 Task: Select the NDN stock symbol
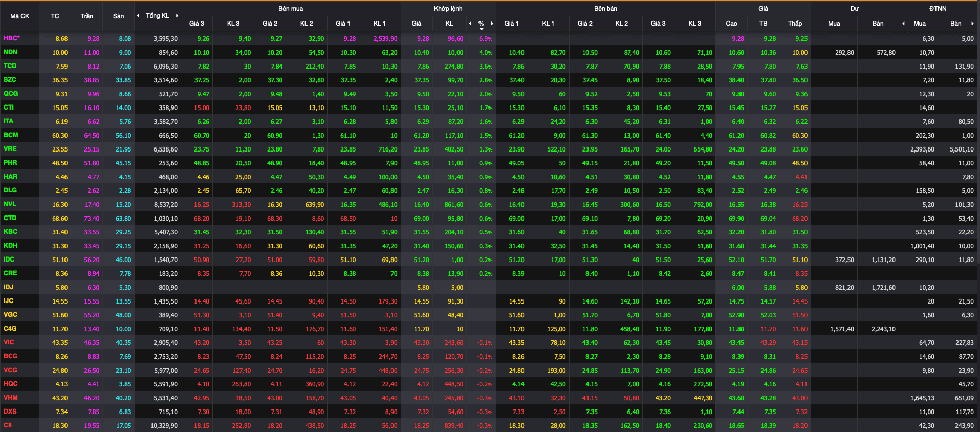[x=10, y=52]
